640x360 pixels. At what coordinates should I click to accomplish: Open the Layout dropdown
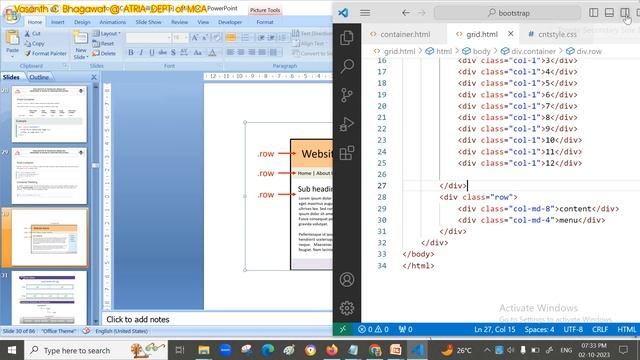[x=106, y=33]
